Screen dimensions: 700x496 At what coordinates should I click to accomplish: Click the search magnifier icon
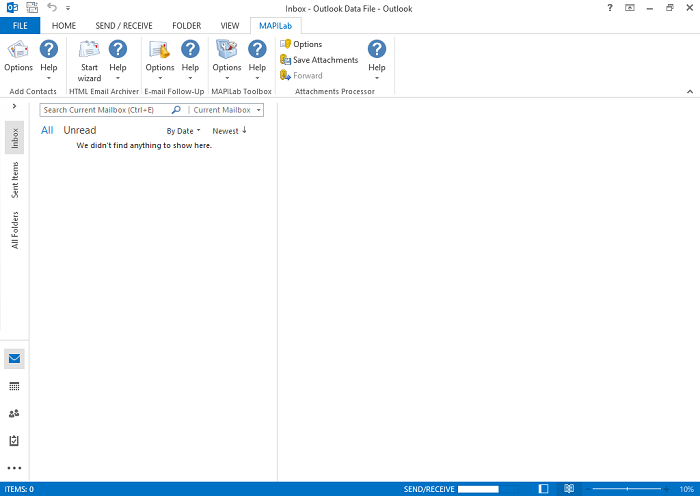pyautogui.click(x=176, y=110)
